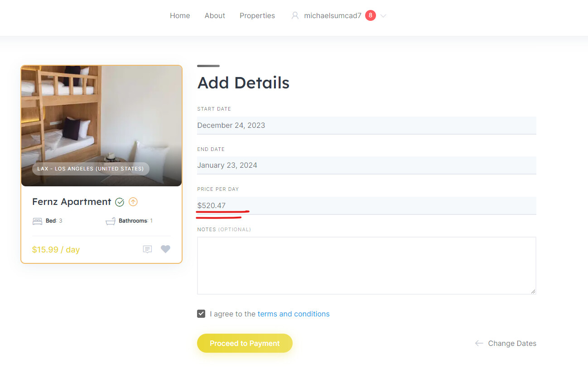
Task: Click the orange up-arrow badge by Fernz Apartment
Action: pos(133,202)
